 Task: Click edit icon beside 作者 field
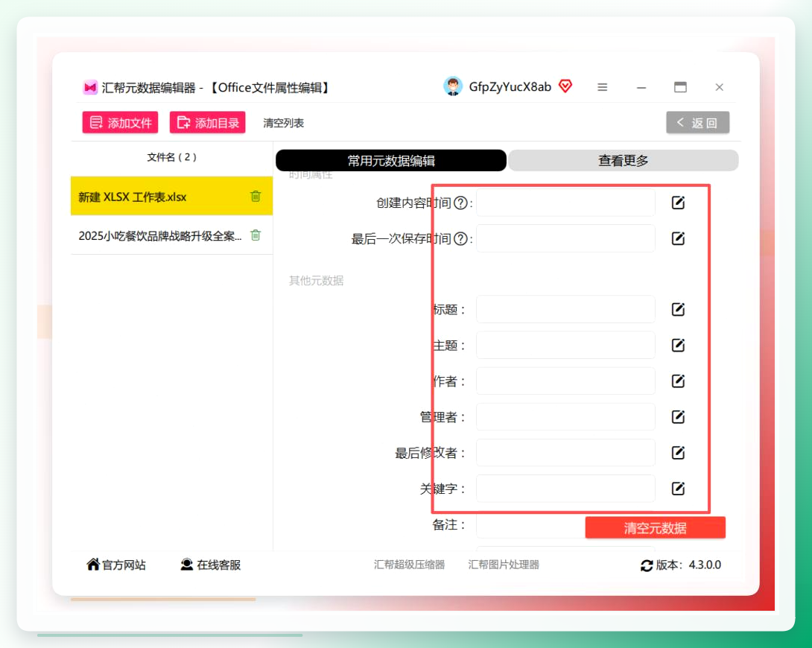point(678,381)
